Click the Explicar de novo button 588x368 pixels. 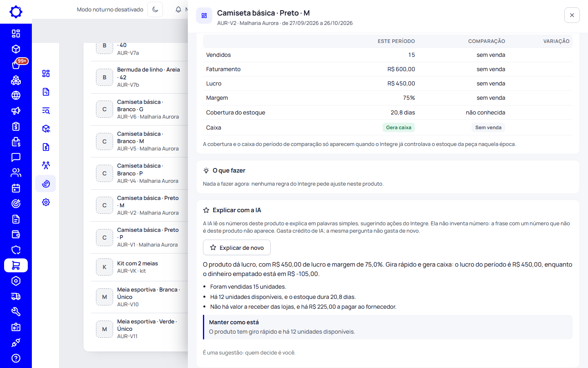[x=237, y=247]
